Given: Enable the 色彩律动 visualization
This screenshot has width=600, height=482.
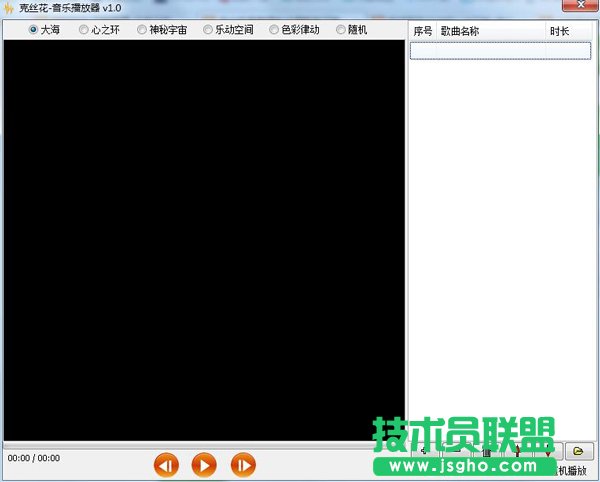Looking at the screenshot, I should point(294,29).
